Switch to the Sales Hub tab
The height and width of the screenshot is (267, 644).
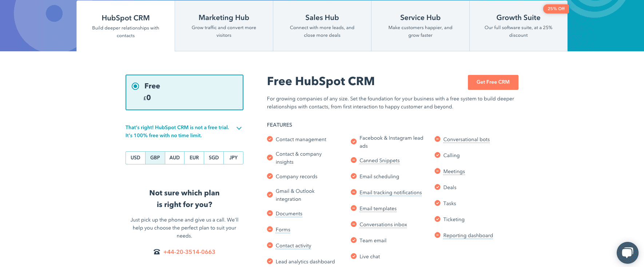point(322,26)
